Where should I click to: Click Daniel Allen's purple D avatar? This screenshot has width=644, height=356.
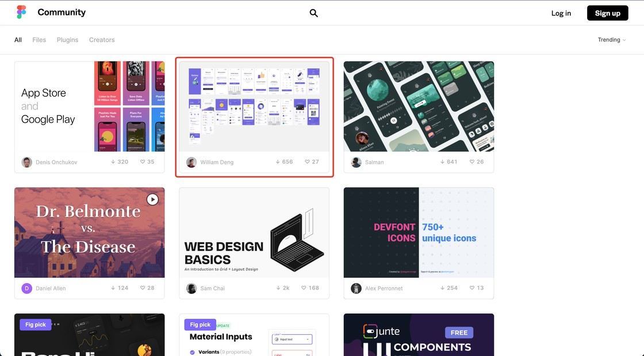click(26, 288)
